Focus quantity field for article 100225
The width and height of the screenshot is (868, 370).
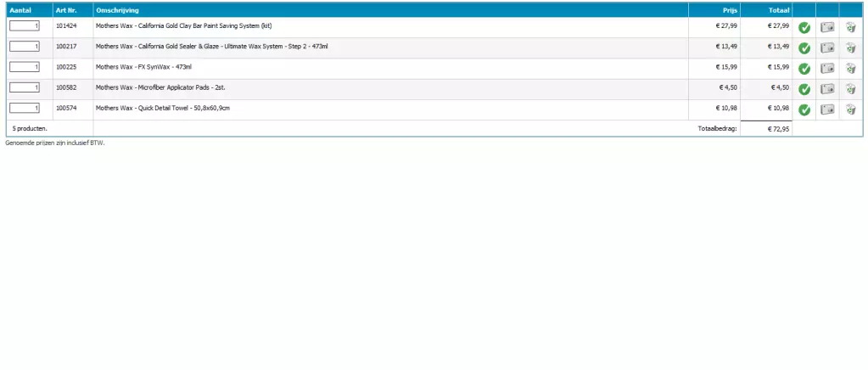click(25, 67)
